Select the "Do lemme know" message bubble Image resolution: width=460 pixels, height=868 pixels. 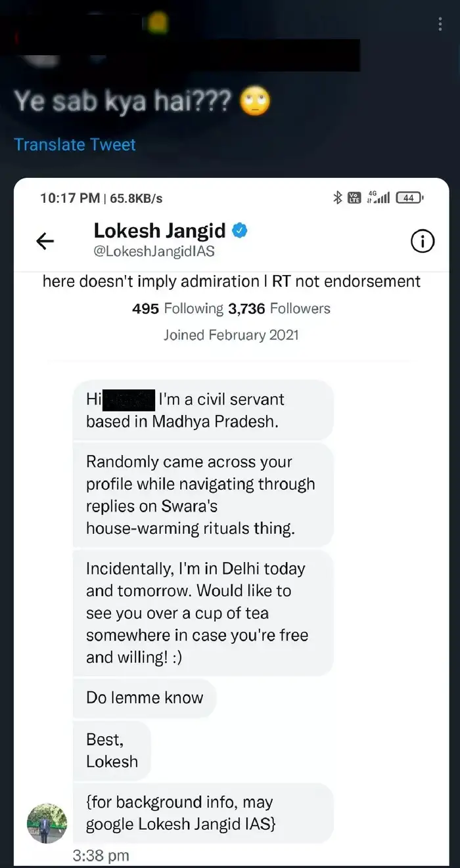point(145,698)
